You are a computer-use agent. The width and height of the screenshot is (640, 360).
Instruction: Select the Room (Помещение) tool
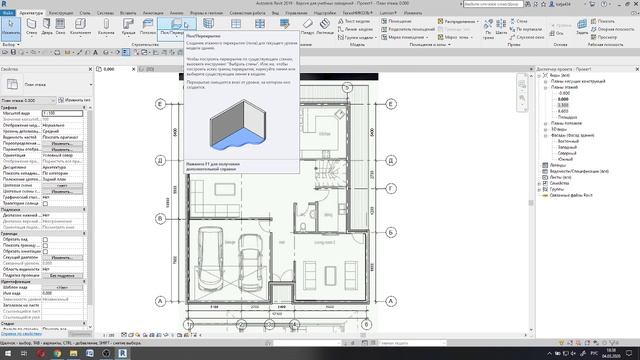[396, 21]
